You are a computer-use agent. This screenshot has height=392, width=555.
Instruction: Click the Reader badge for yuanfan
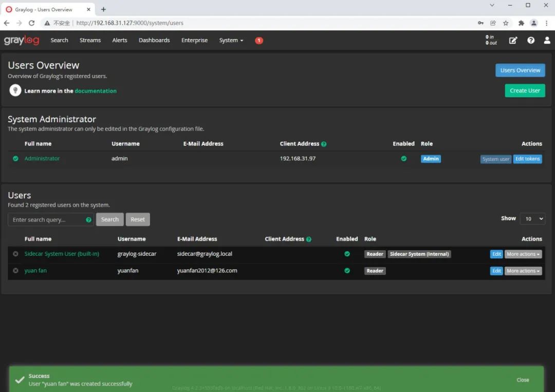point(375,271)
